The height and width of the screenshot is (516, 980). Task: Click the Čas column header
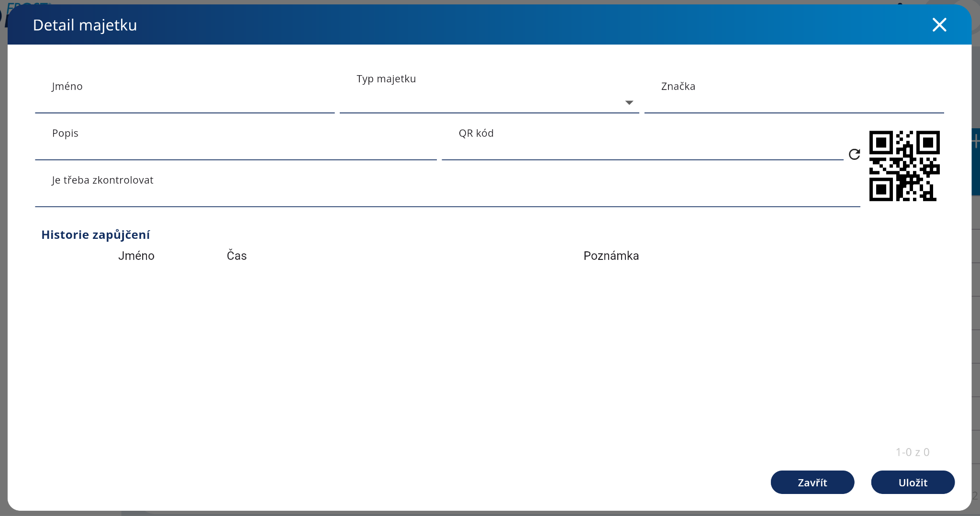click(237, 256)
